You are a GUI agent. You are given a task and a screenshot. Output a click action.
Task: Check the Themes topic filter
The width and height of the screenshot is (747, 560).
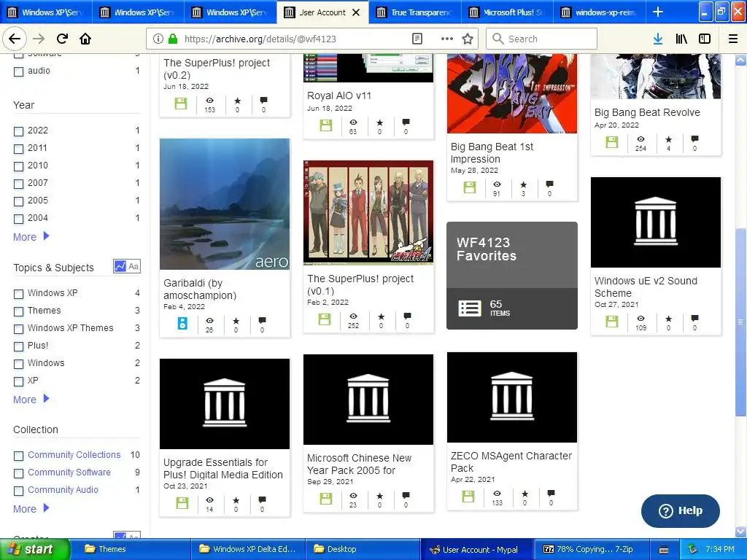point(18,311)
